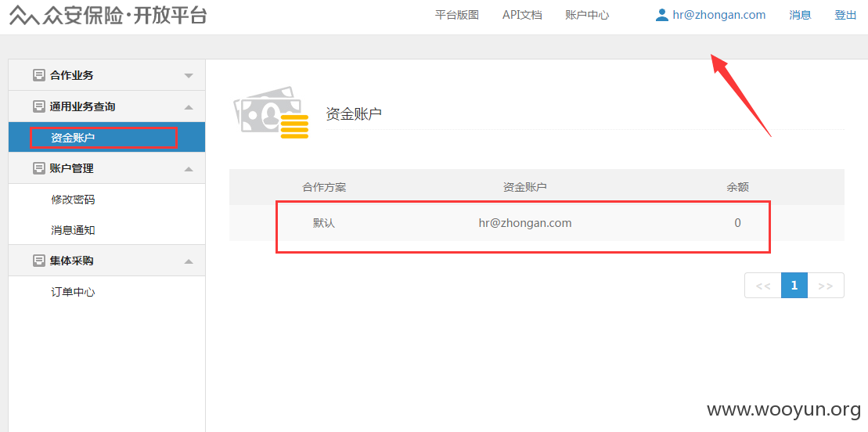Click 登出 to log out
This screenshot has width=868, height=432.
click(x=845, y=15)
